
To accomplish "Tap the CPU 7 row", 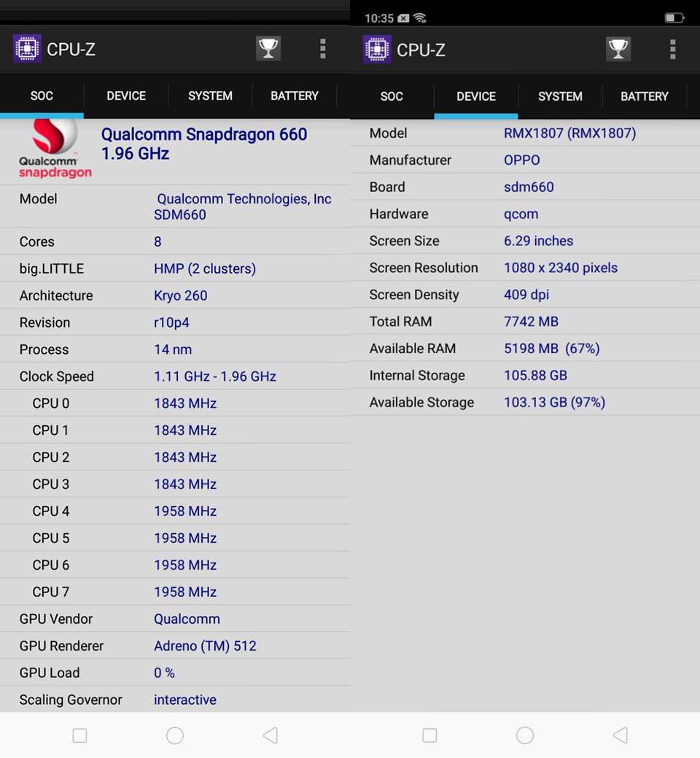I will 175,592.
